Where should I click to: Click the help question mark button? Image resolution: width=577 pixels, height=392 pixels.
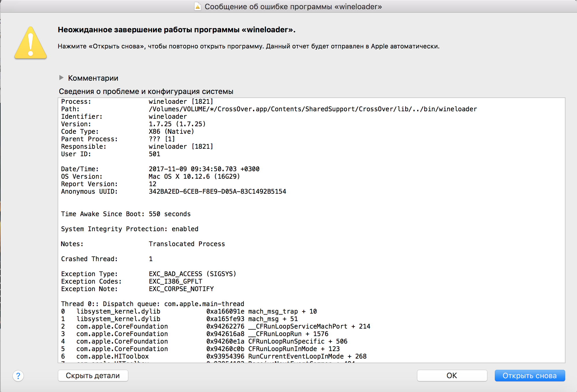18,376
